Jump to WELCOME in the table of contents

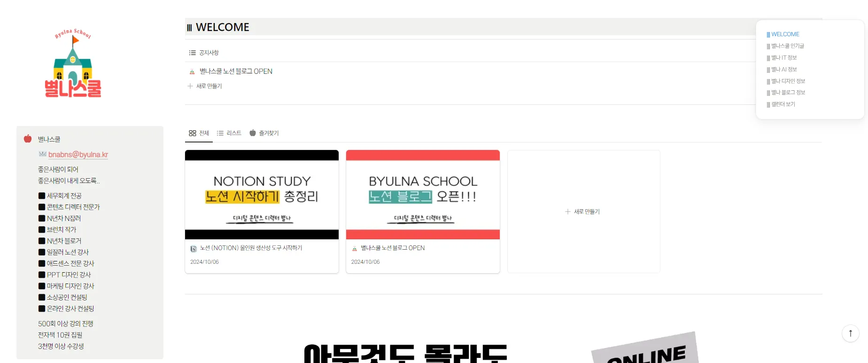coord(783,34)
